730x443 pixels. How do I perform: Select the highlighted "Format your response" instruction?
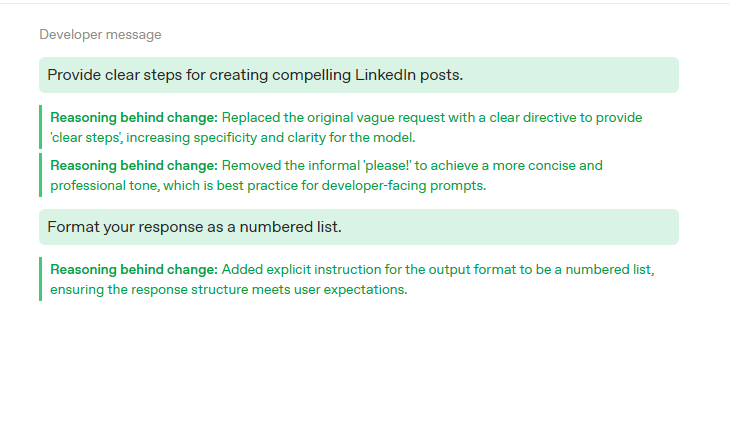tap(358, 227)
